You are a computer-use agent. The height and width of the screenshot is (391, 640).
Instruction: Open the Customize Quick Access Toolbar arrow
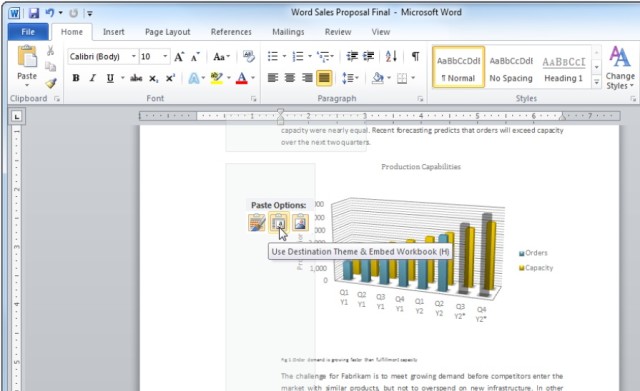point(89,13)
